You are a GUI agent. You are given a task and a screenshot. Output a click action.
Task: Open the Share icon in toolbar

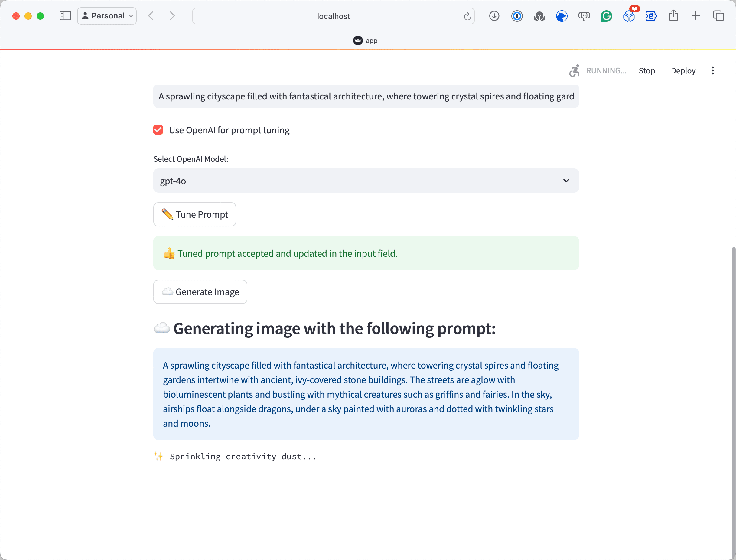click(673, 16)
